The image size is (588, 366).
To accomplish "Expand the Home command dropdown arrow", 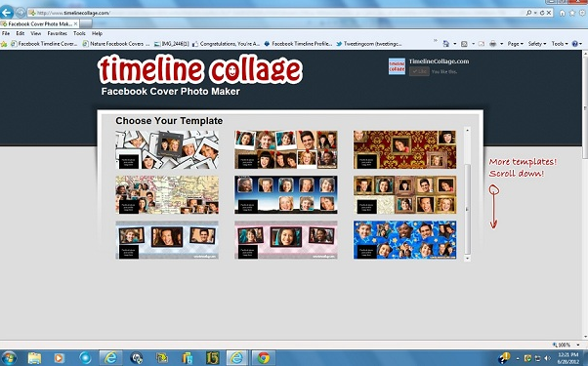I will coord(454,44).
